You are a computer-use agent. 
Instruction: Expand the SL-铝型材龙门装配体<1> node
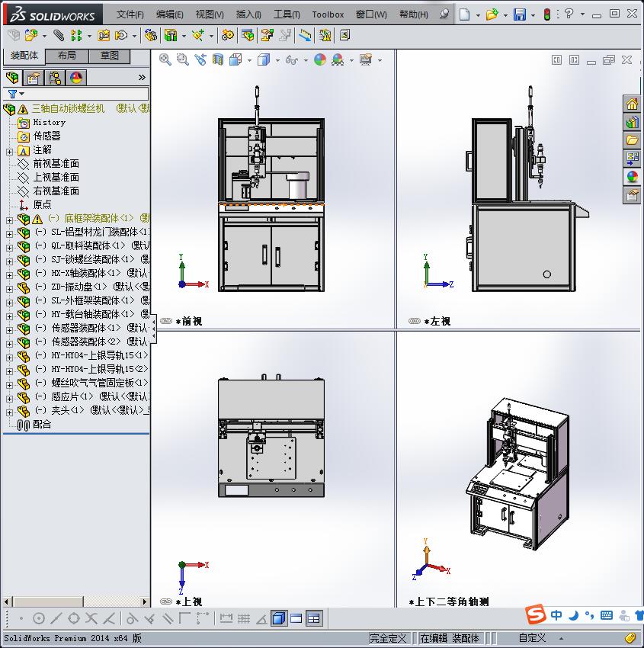[9, 234]
